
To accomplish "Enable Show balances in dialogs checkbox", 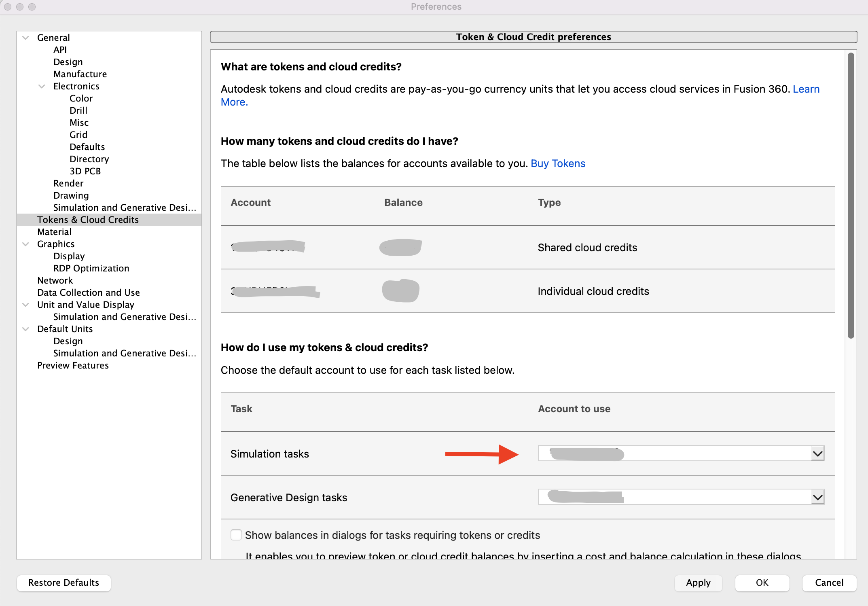I will tap(236, 535).
